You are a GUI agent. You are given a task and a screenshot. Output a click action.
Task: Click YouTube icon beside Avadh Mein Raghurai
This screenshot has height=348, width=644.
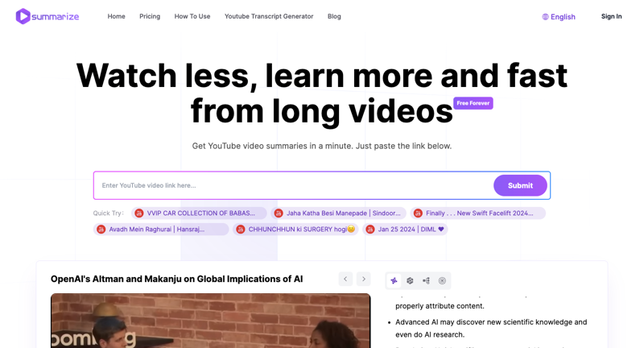pos(101,230)
